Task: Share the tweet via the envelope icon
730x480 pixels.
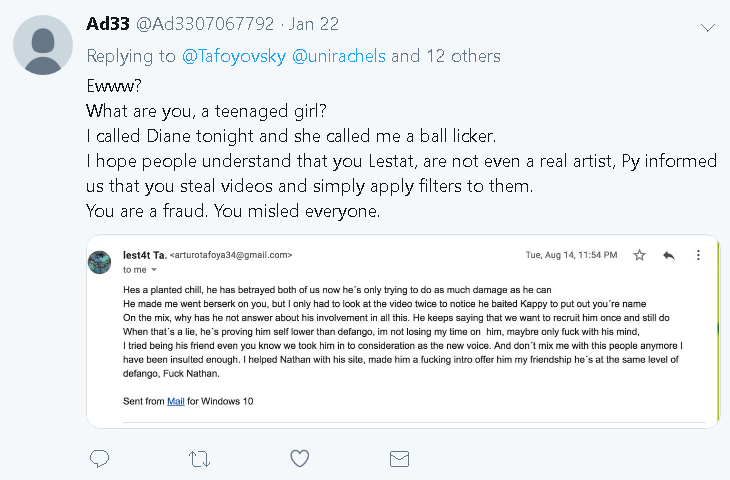Action: (399, 459)
